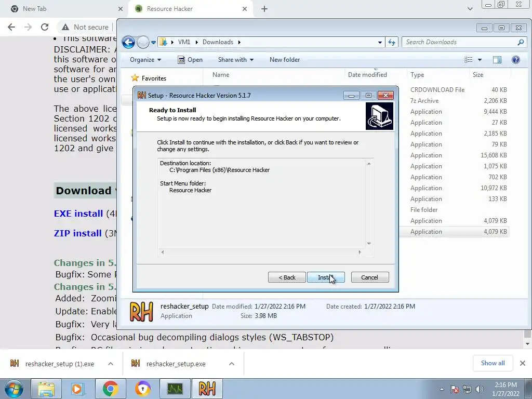
Task: Expand options for reshacker_setup (1).exe download
Action: coord(111,364)
